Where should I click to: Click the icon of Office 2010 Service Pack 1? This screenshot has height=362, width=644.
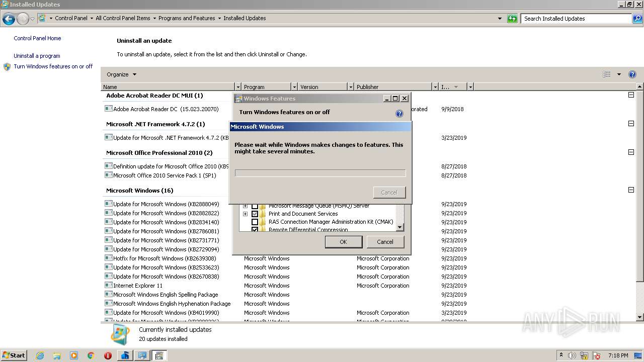tap(108, 175)
